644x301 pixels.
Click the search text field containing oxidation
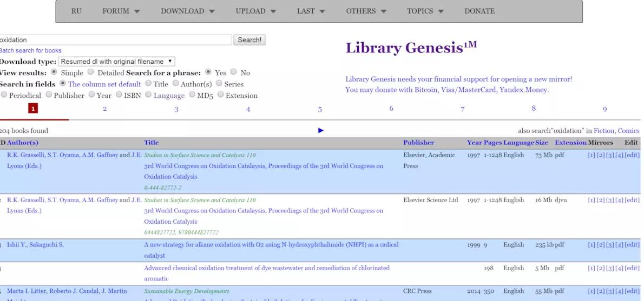[x=115, y=40]
